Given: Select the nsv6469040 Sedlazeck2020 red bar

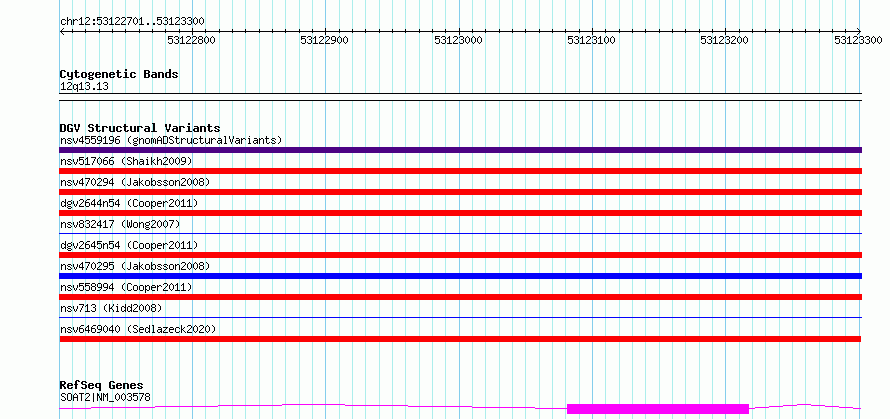Looking at the screenshot, I should pyautogui.click(x=460, y=339).
